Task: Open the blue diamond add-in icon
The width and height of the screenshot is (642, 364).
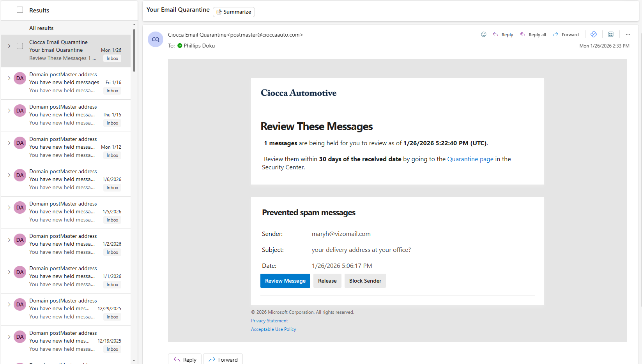Action: (594, 34)
